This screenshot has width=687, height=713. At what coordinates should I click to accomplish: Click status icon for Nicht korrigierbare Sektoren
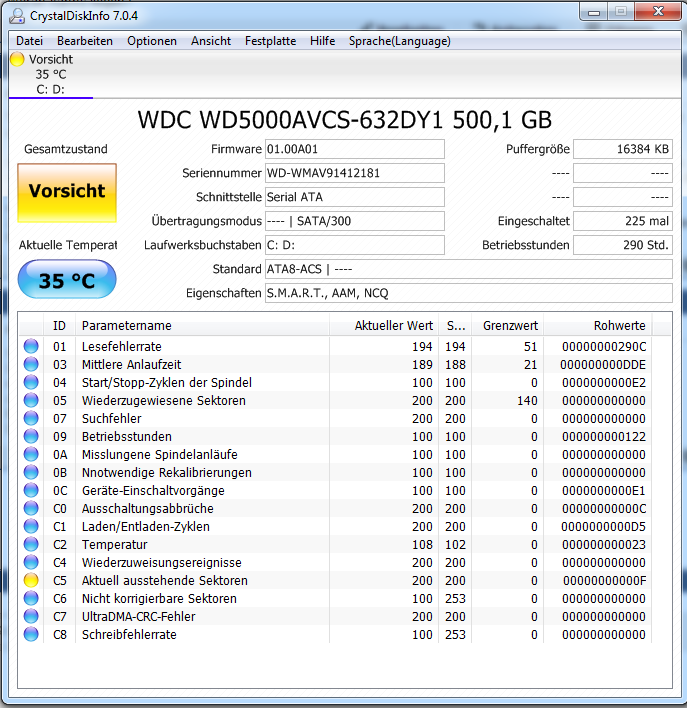(31, 598)
